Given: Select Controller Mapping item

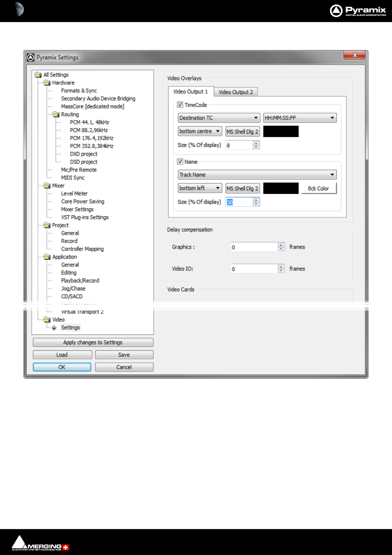Looking at the screenshot, I should click(x=82, y=249).
